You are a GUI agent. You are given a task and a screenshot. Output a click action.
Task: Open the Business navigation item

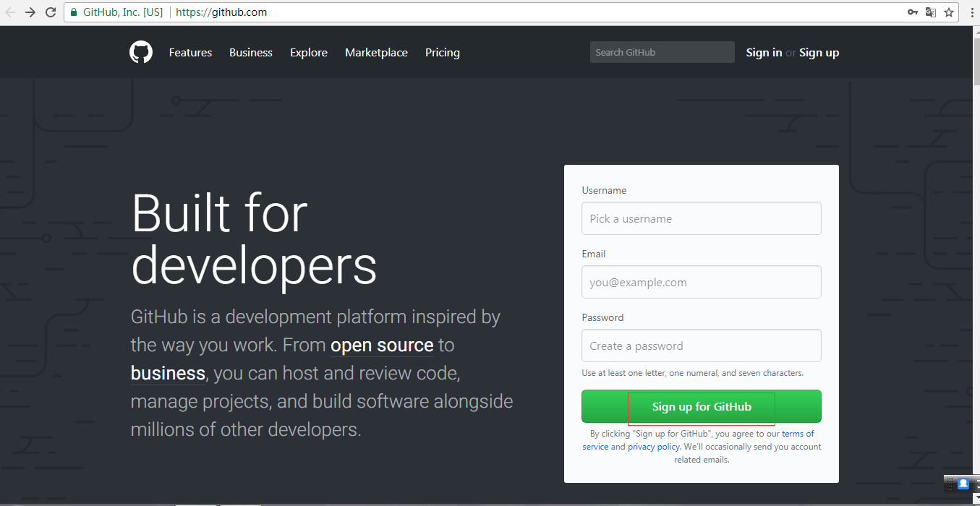251,53
